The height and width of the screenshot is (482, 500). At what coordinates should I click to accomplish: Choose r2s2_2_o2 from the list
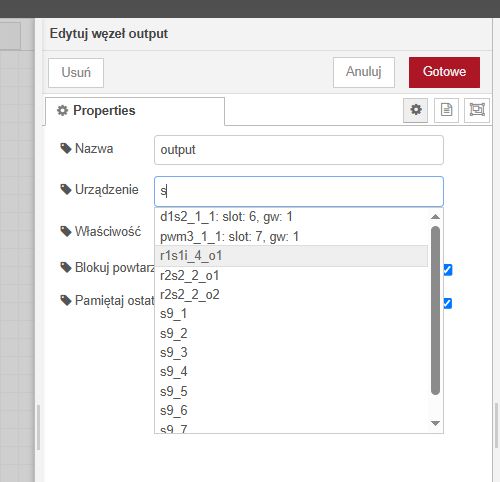291,295
